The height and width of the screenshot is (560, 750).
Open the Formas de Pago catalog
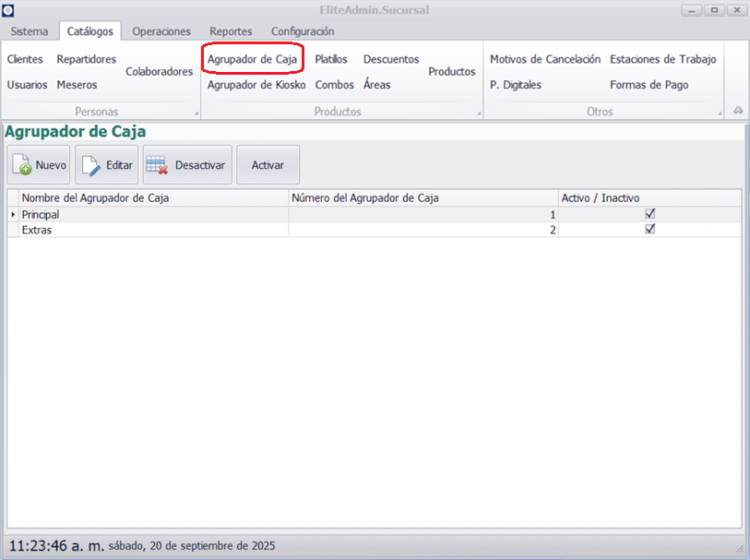click(x=649, y=85)
